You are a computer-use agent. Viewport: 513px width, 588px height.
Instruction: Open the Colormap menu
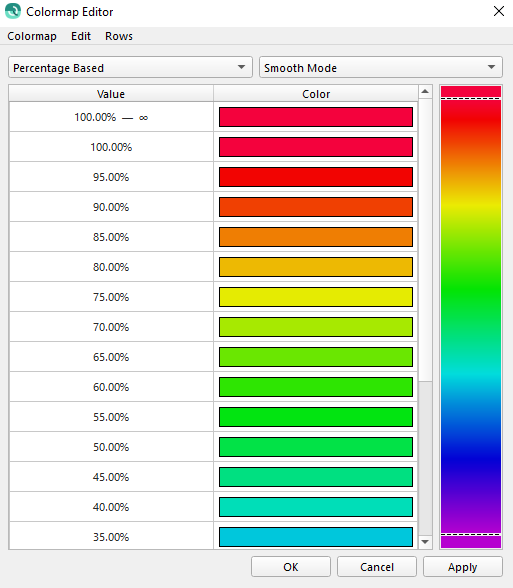pos(32,36)
